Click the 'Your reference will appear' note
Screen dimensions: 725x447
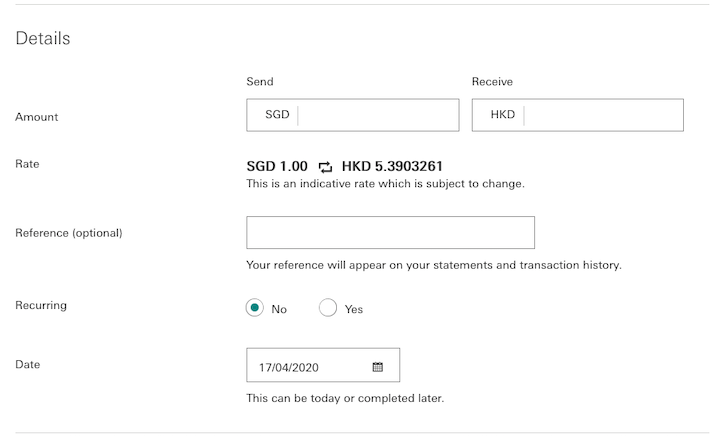pos(434,265)
